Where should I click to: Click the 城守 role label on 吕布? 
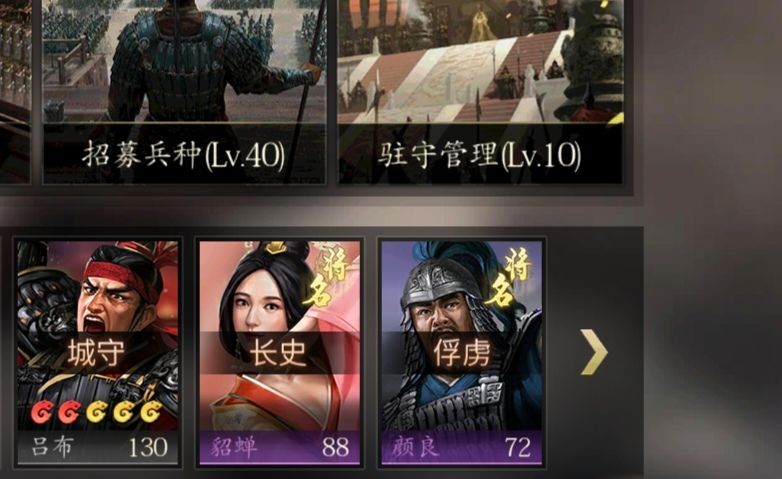pyautogui.click(x=96, y=352)
